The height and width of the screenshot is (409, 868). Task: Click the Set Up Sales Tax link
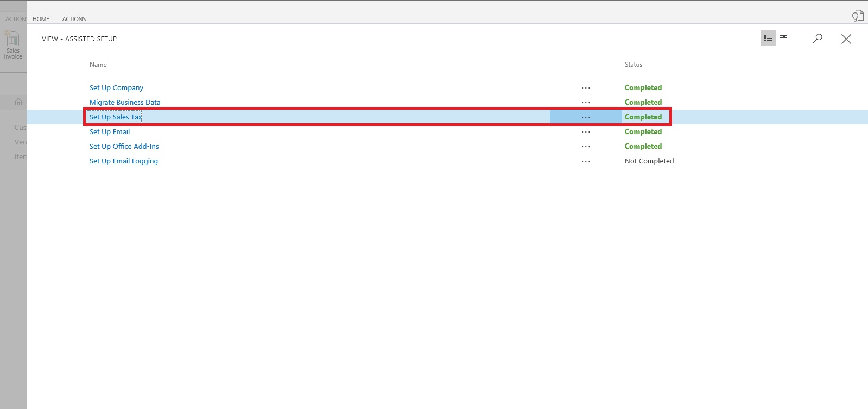click(115, 117)
